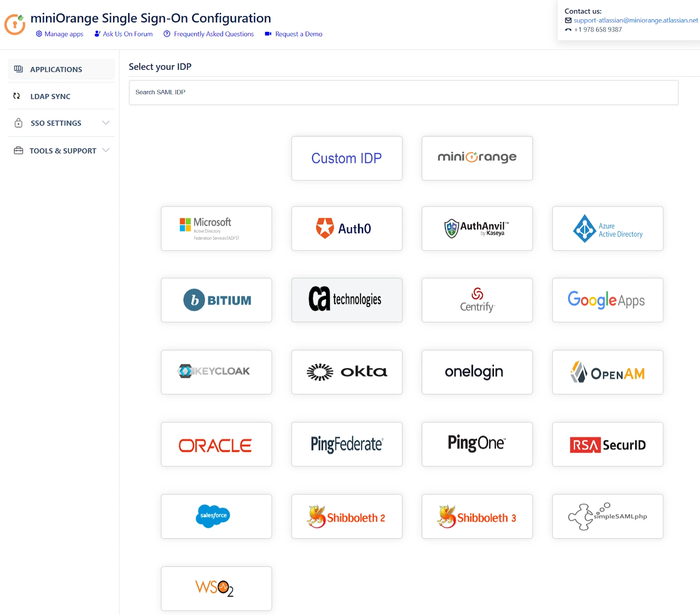Choose the PingFederate tile
This screenshot has width=700, height=615.
point(347,444)
